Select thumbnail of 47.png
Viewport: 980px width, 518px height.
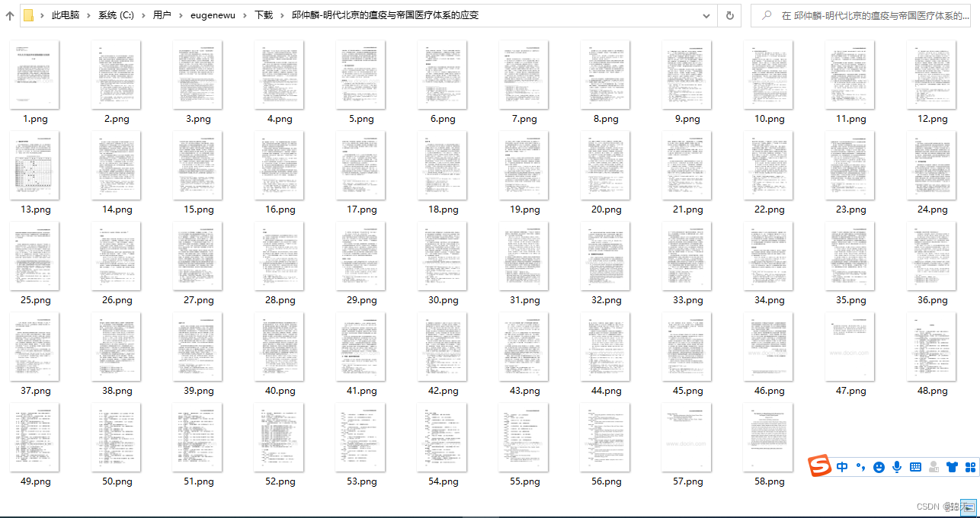(850, 347)
